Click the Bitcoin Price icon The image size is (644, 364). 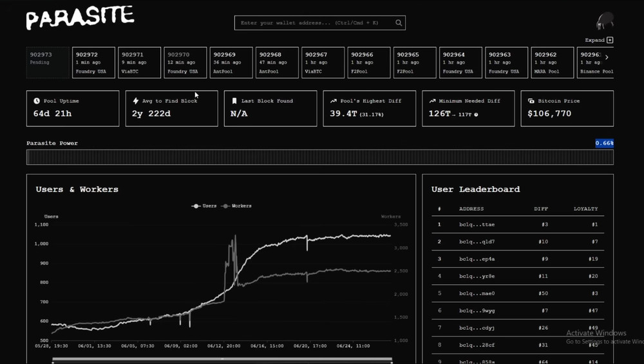point(531,101)
